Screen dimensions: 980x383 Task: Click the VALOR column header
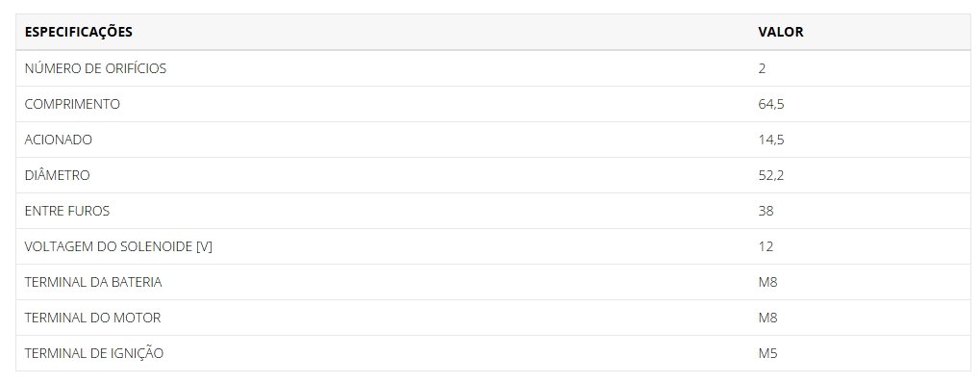click(x=781, y=32)
